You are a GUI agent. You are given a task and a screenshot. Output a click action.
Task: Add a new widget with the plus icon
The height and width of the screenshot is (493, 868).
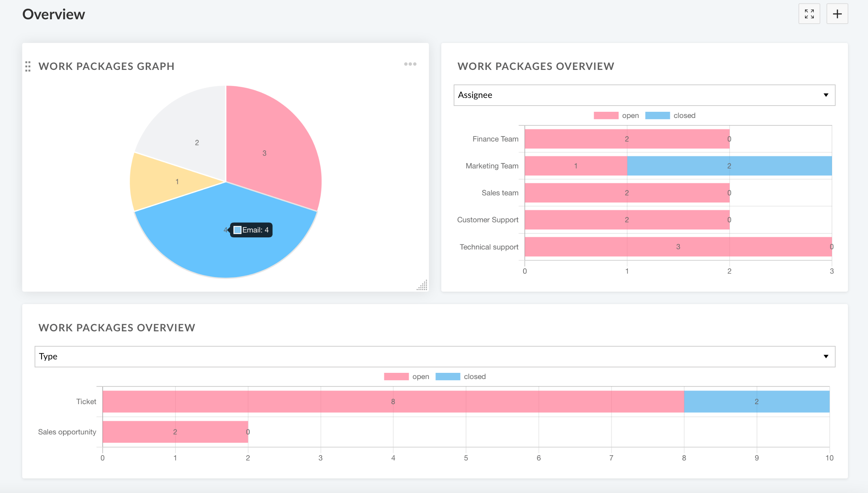[x=837, y=14]
